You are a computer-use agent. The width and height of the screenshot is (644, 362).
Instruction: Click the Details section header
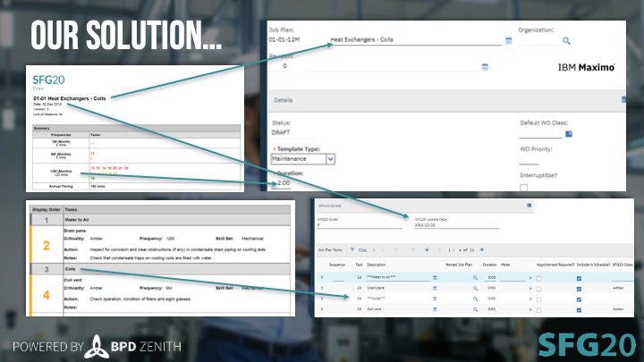[447, 100]
